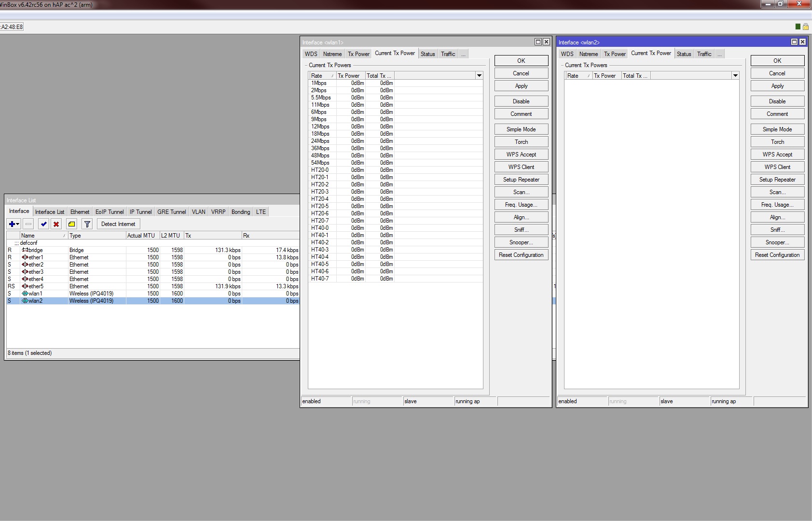Switch to Status tab in wlan1 window

[x=427, y=54]
